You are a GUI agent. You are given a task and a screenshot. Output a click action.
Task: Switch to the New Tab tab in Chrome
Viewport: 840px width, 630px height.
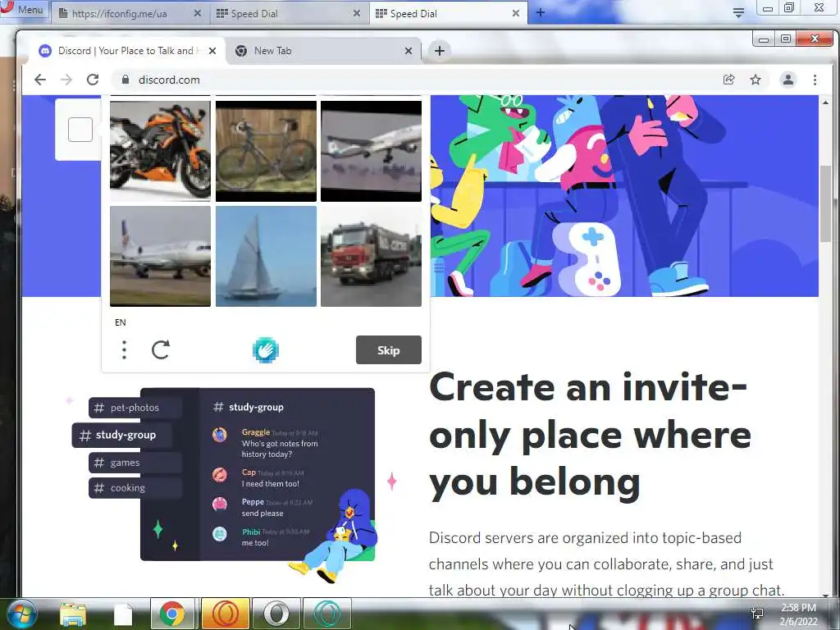[x=323, y=51]
